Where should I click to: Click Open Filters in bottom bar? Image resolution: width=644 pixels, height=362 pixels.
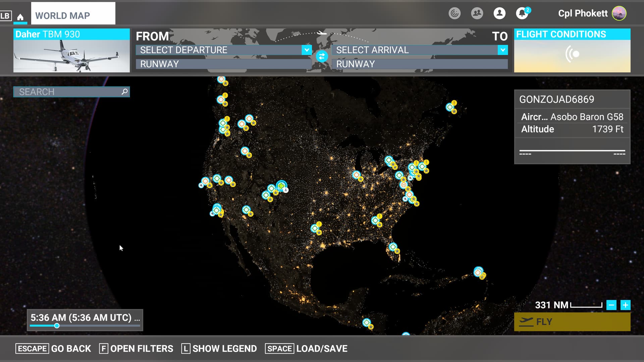pyautogui.click(x=136, y=349)
